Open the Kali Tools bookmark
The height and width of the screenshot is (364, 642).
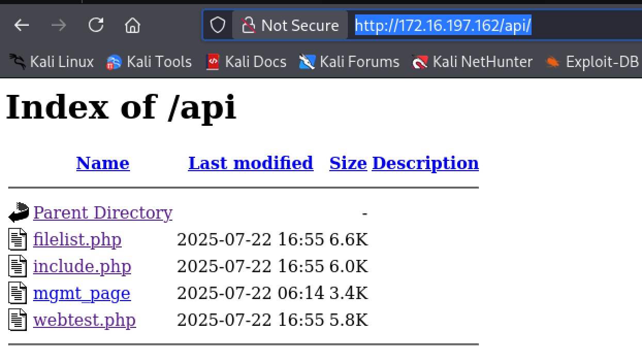pos(149,62)
